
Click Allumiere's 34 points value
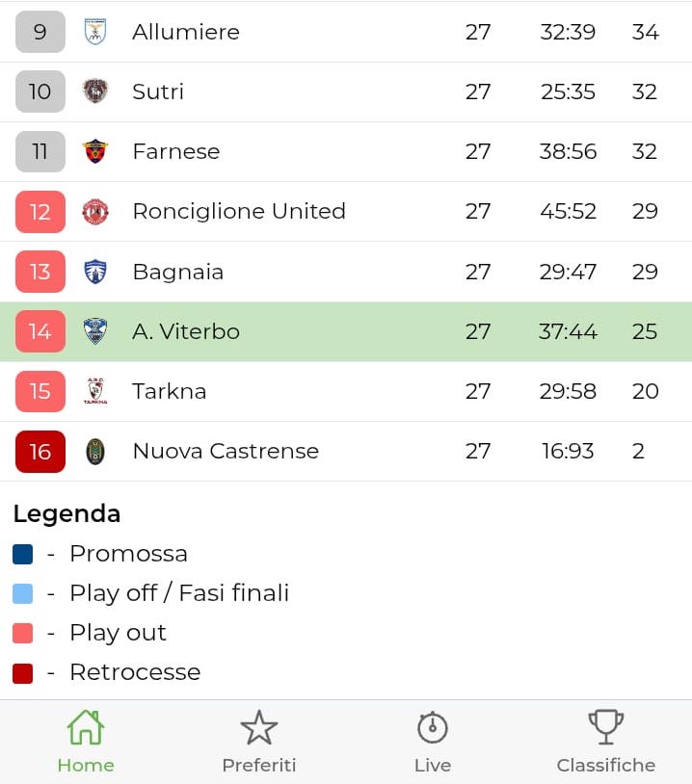645,32
